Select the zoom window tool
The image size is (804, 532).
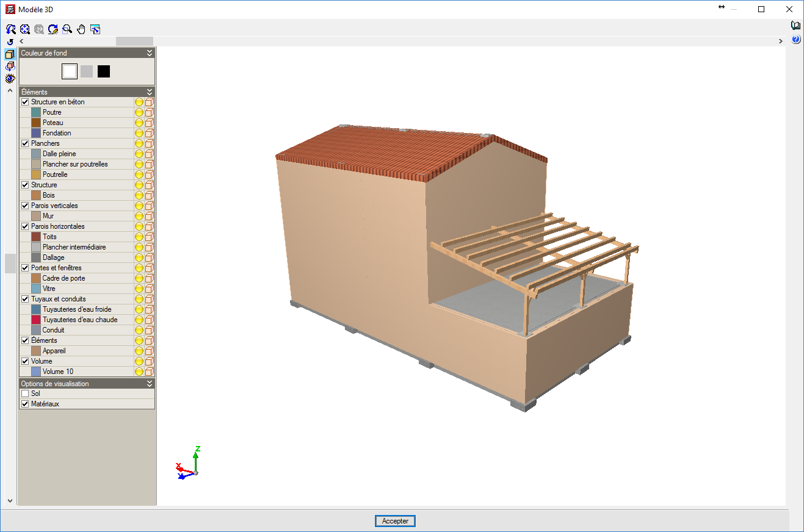pos(67,29)
